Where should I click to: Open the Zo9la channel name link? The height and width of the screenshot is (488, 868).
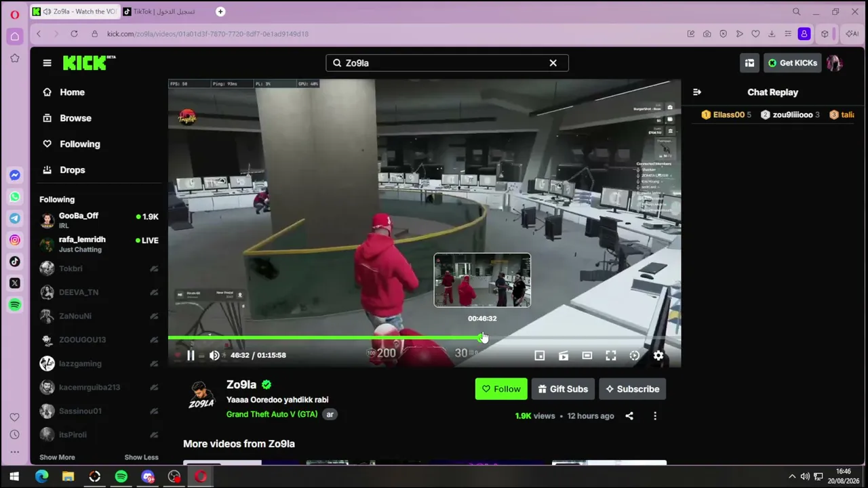pyautogui.click(x=241, y=384)
